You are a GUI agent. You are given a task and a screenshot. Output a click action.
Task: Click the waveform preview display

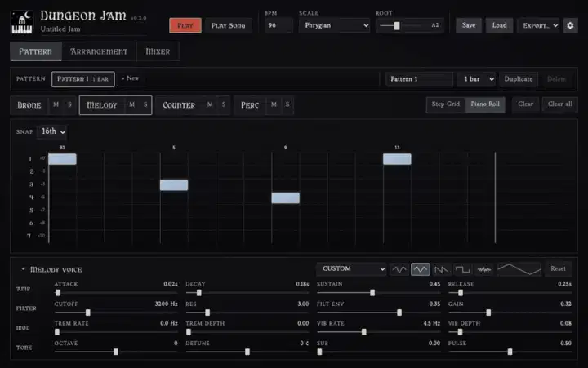519,269
